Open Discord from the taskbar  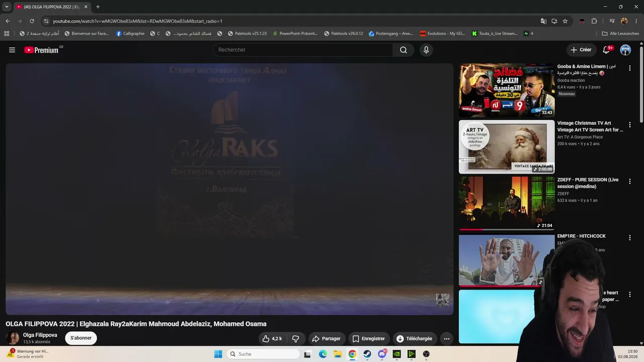[382, 354]
